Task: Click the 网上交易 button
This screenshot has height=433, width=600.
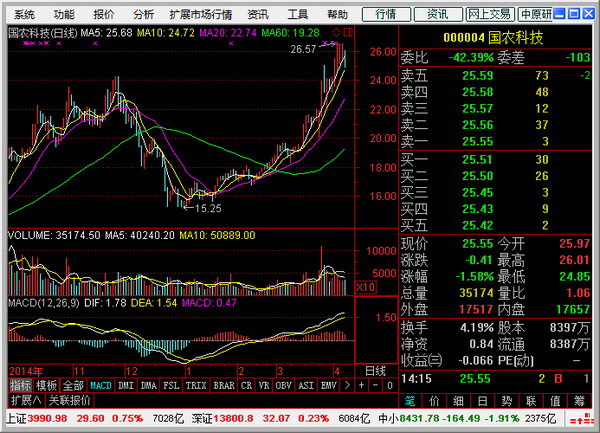Action: pyautogui.click(x=491, y=14)
